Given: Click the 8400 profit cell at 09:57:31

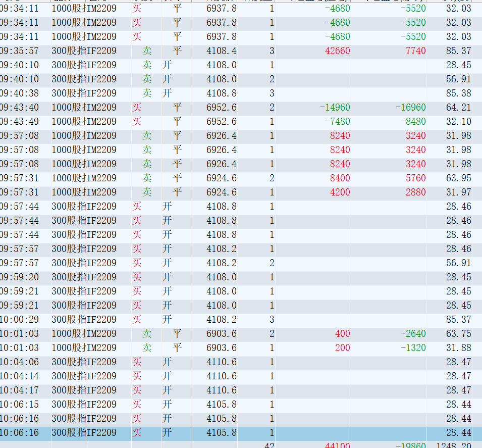Looking at the screenshot, I should point(339,178).
